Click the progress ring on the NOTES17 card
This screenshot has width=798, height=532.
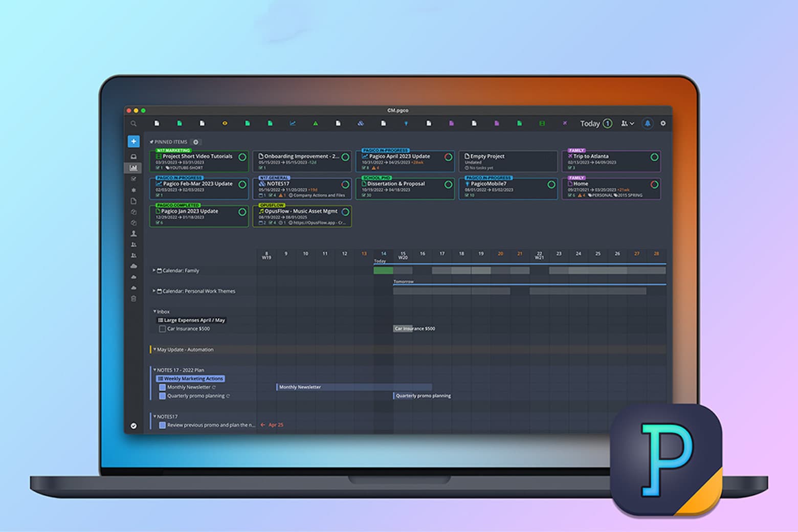tap(345, 185)
